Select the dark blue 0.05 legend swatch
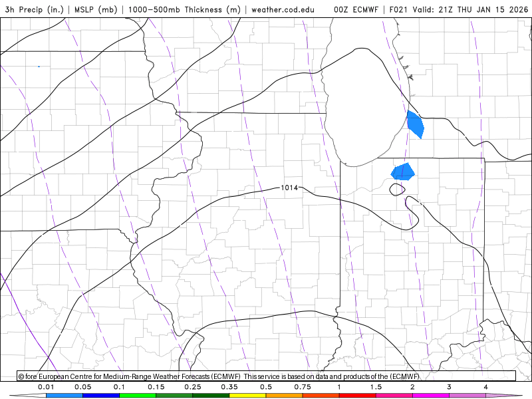This screenshot has height=399, width=532. tap(101, 396)
